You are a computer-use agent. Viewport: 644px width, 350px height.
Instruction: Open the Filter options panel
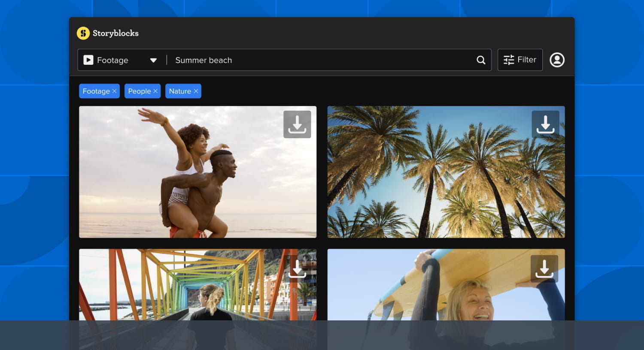point(519,60)
